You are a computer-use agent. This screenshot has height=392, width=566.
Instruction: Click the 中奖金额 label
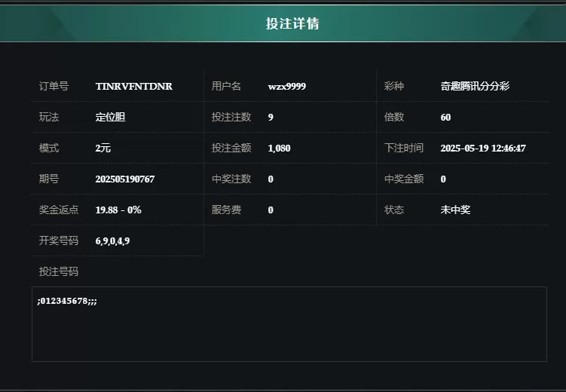pos(403,179)
